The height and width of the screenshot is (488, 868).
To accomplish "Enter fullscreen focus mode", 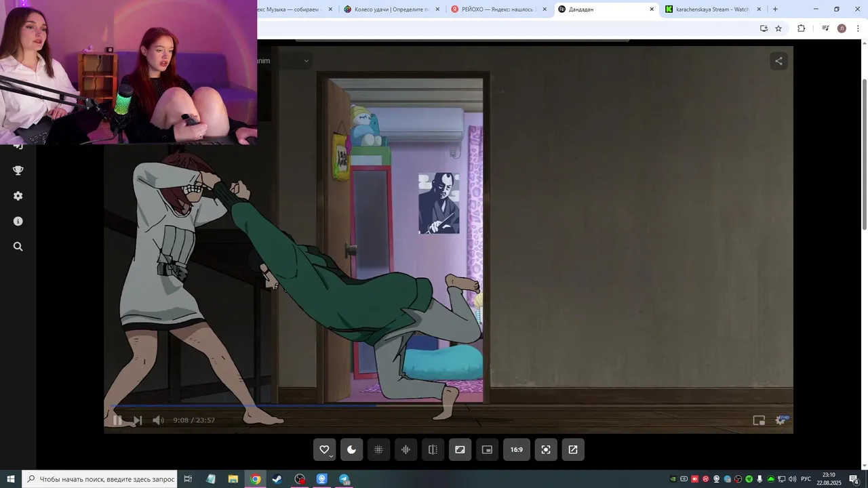I will tap(546, 449).
